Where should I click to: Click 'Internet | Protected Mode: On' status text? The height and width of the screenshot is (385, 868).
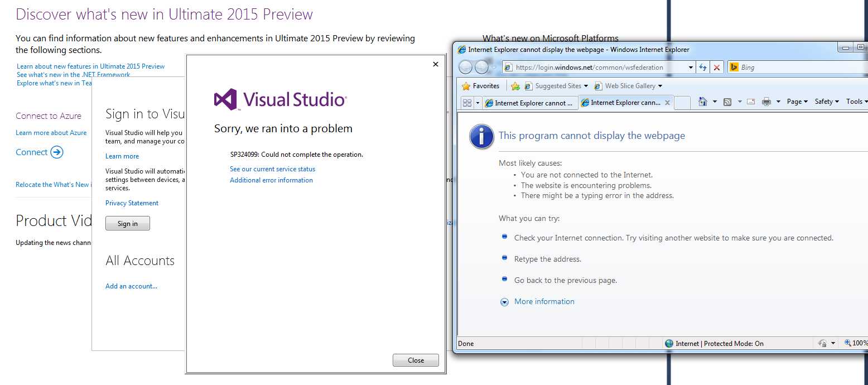pyautogui.click(x=720, y=344)
